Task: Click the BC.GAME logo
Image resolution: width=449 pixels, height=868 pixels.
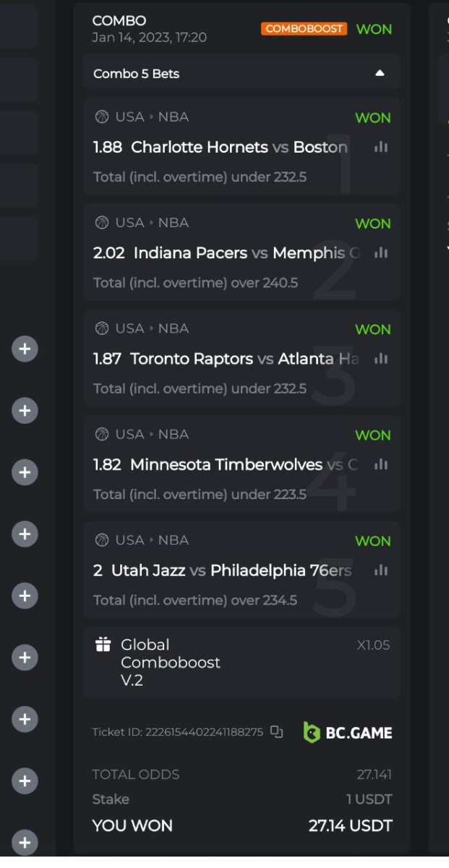Action: tap(348, 732)
